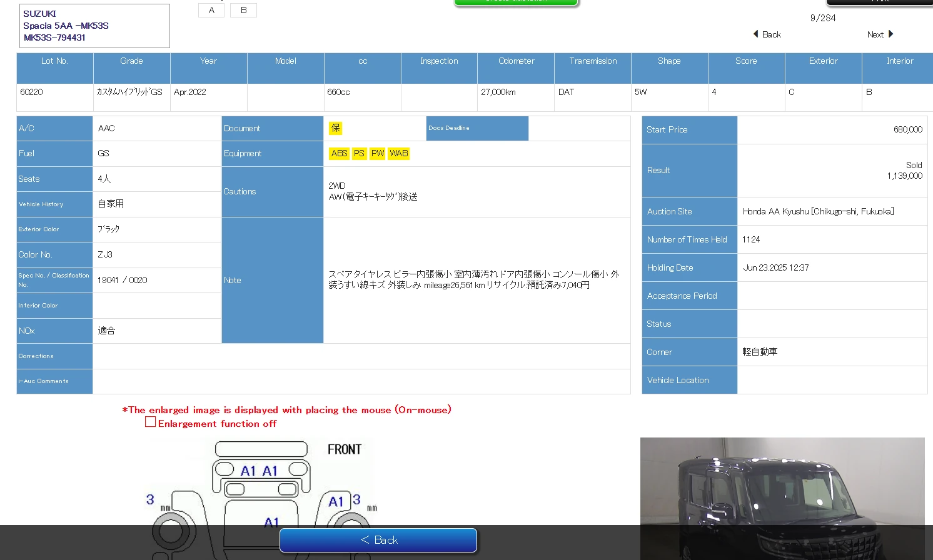This screenshot has height=560, width=933.
Task: Open the black Spacia car photo
Action: (782, 499)
